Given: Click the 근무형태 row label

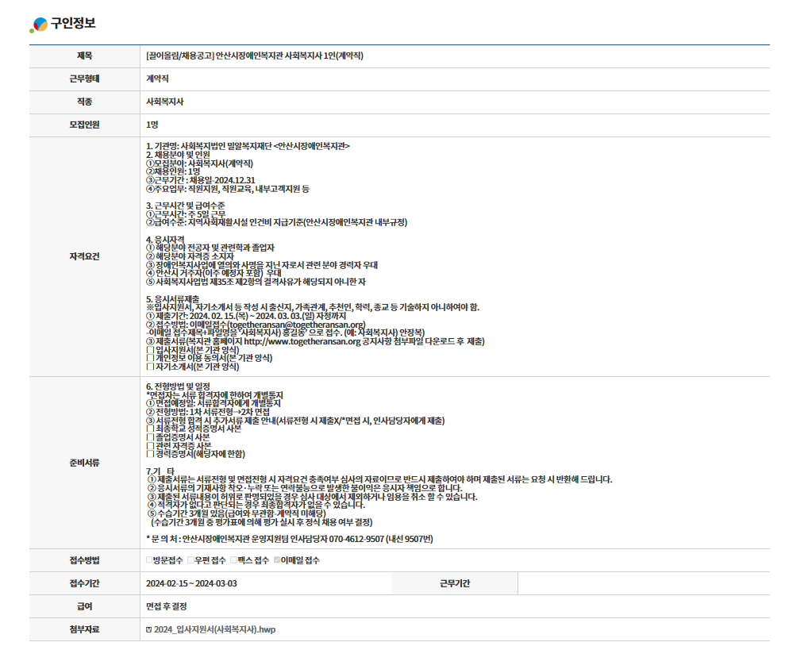Looking at the screenshot, I should tap(84, 79).
